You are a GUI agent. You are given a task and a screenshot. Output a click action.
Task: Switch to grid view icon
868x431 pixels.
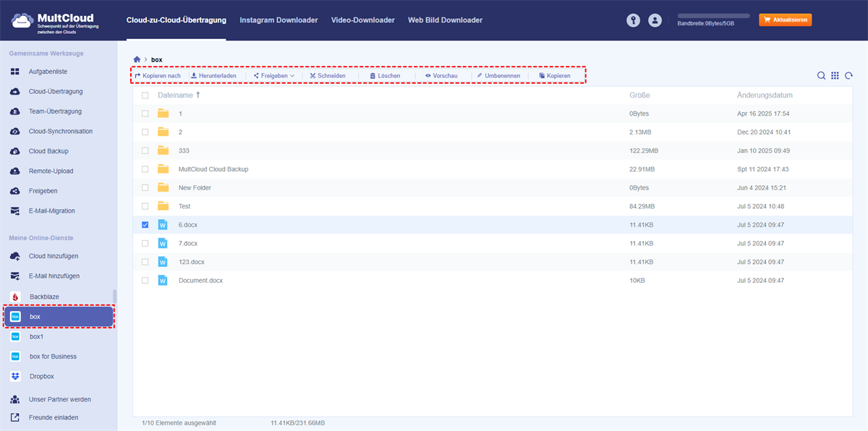835,76
